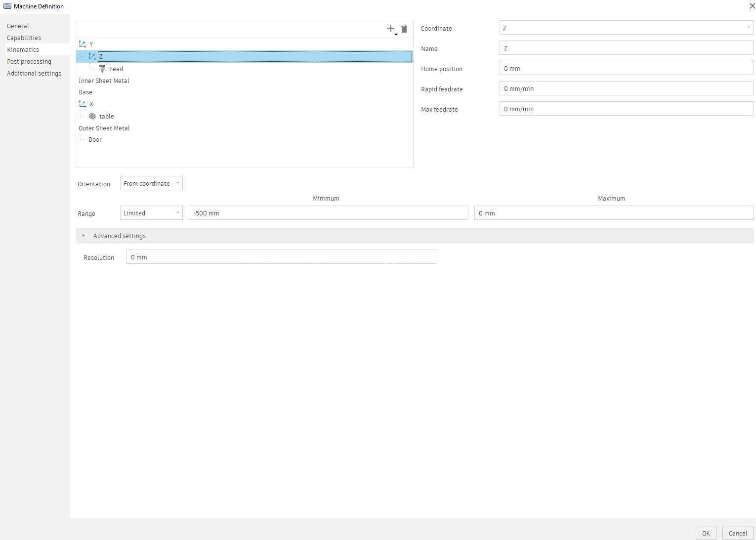Image resolution: width=756 pixels, height=540 pixels.
Task: Click the Name input field
Action: (x=626, y=48)
